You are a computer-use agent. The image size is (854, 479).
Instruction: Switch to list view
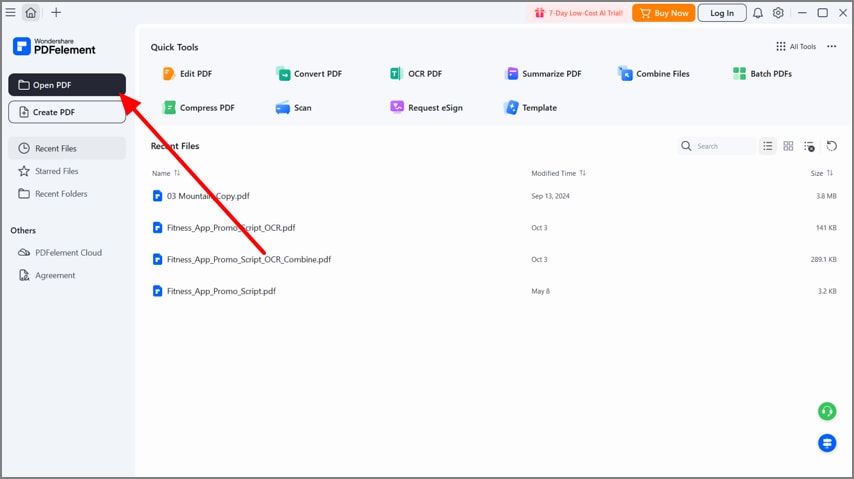tap(767, 146)
